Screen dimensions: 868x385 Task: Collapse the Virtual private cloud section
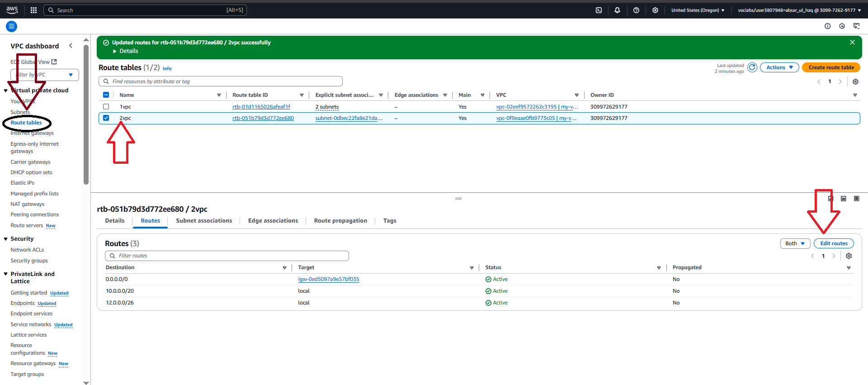(6, 90)
